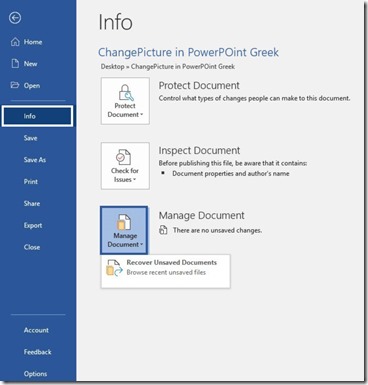Image resolution: width=368 pixels, height=385 pixels.
Task: Choose Close in the sidebar
Action: click(32, 247)
